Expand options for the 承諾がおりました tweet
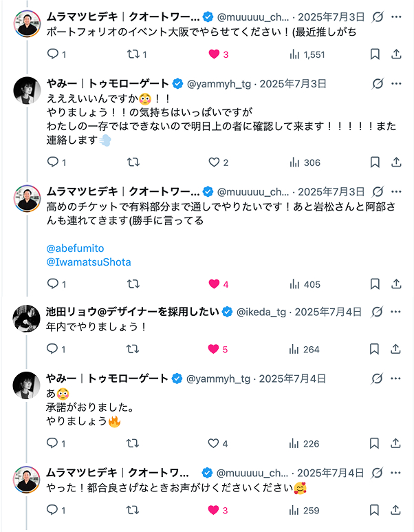 point(396,378)
